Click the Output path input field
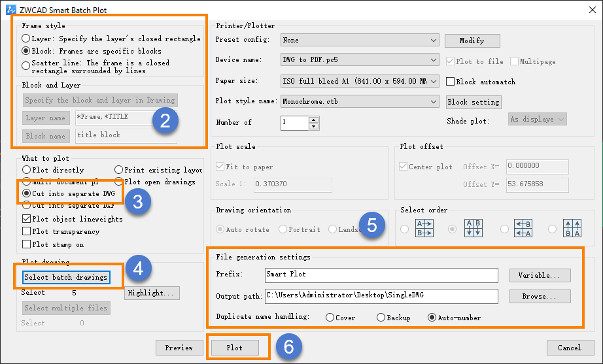 [381, 296]
